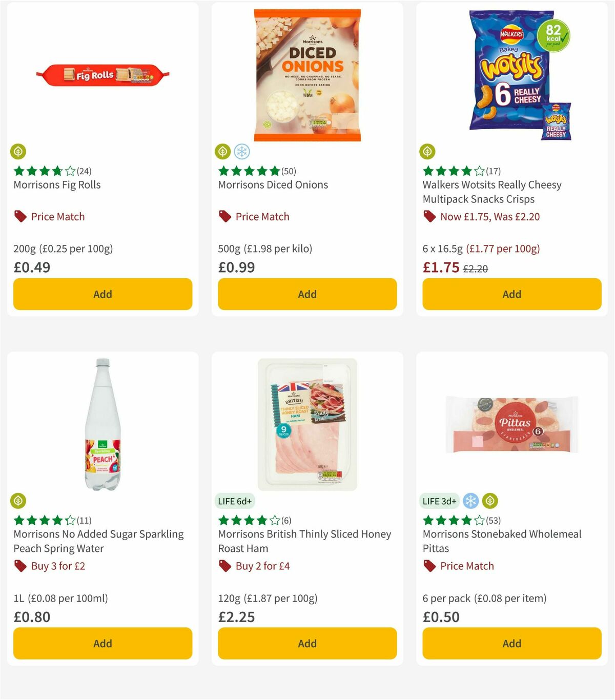Click the snowflake icon on Stonebaked Wholemeal Pittas
The image size is (615, 700).
tap(470, 501)
